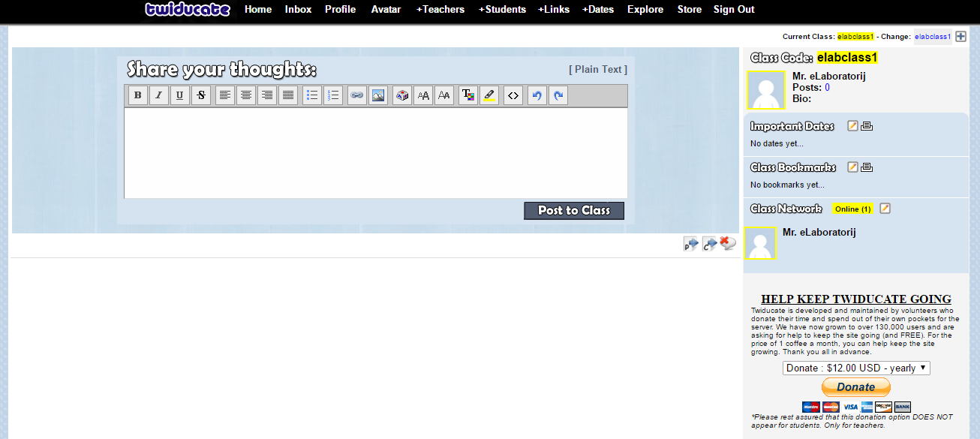Insert a numbered list
Viewport: 980px width, 439px height.
coord(333,95)
